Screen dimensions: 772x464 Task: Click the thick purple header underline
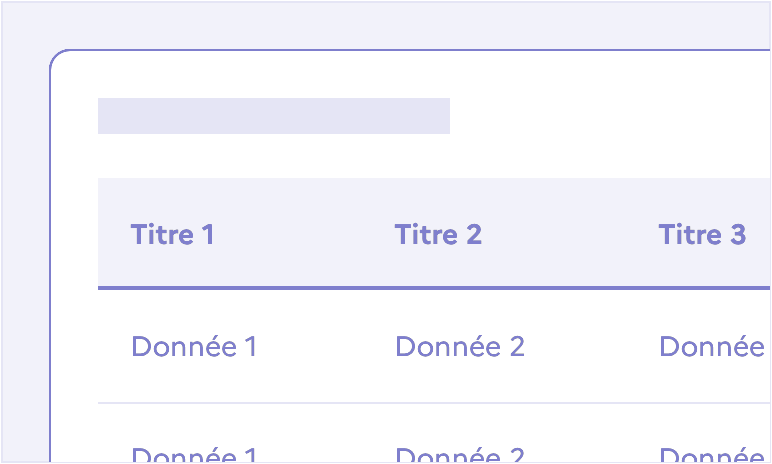pyautogui.click(x=434, y=288)
